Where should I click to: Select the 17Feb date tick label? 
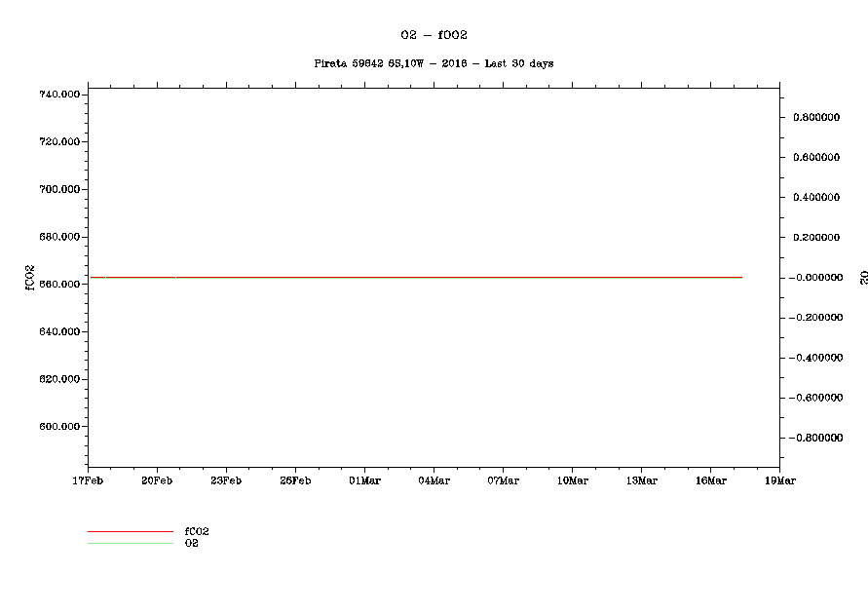click(88, 480)
